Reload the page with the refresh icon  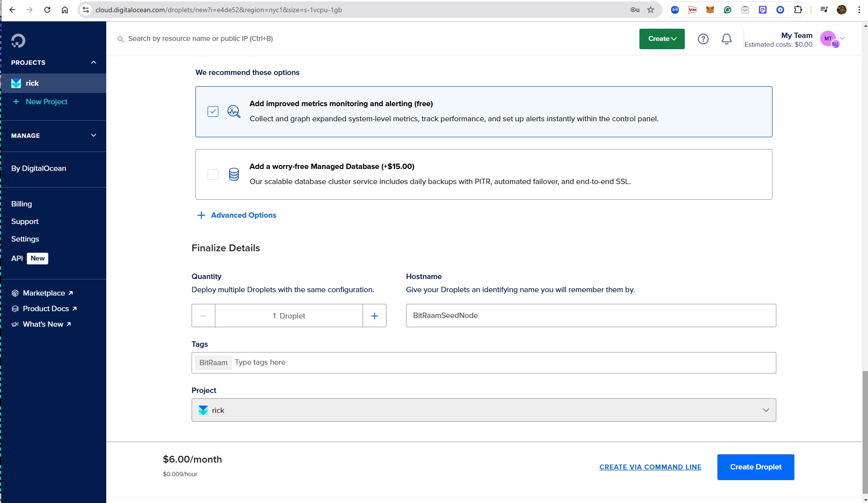coord(47,10)
